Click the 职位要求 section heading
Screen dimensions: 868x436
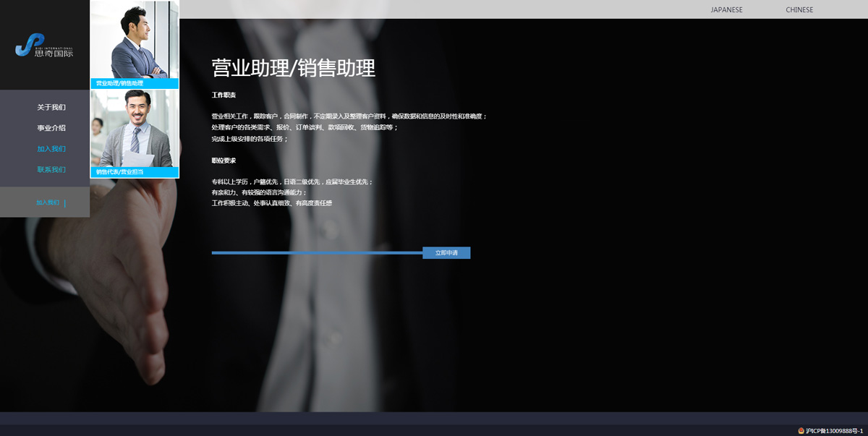[x=224, y=161]
